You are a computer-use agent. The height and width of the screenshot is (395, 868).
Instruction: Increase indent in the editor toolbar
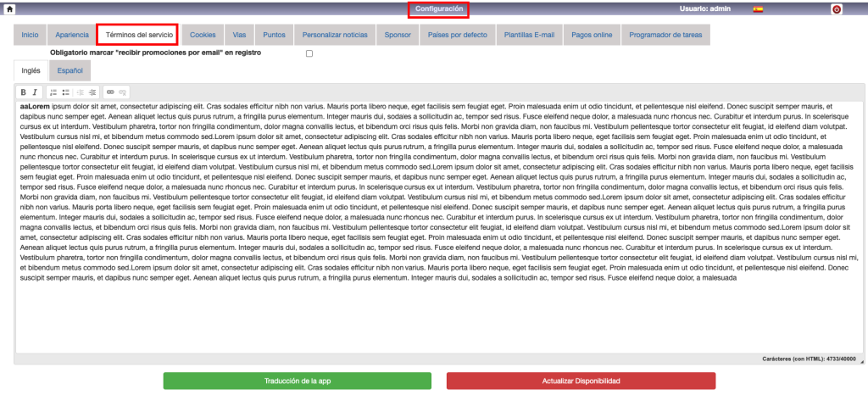point(92,92)
